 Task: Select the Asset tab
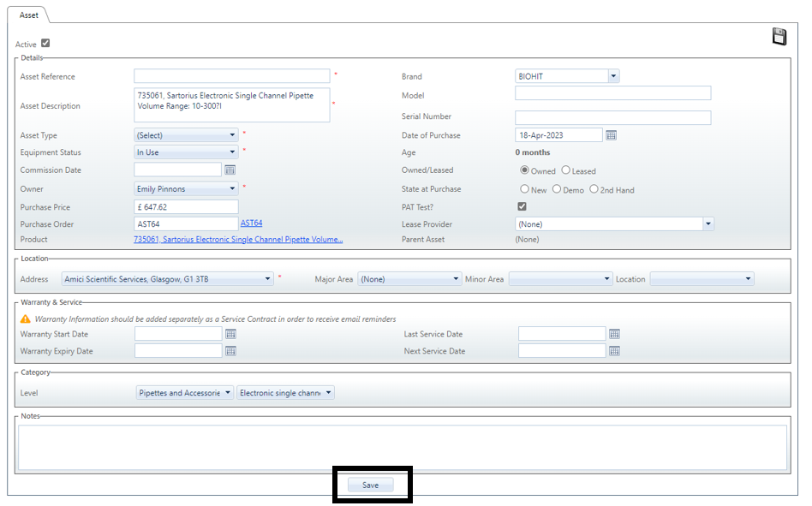coord(28,15)
